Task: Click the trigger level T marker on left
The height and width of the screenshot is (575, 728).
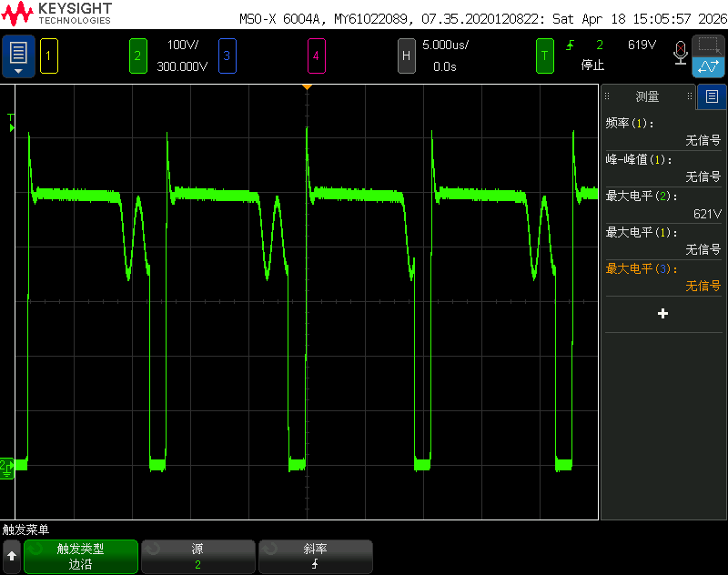Action: [x=11, y=124]
